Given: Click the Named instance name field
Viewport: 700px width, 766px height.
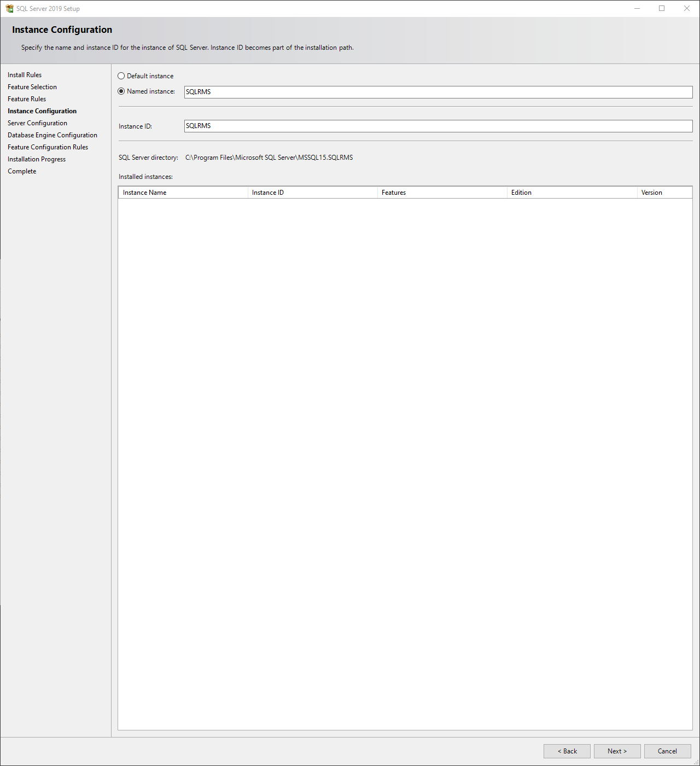Looking at the screenshot, I should (438, 92).
